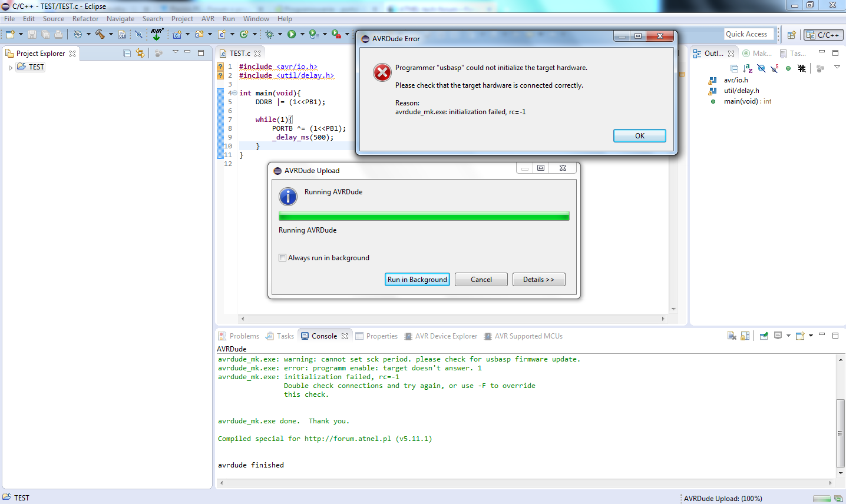
Task: Collapse All in Project Explorer
Action: click(127, 53)
